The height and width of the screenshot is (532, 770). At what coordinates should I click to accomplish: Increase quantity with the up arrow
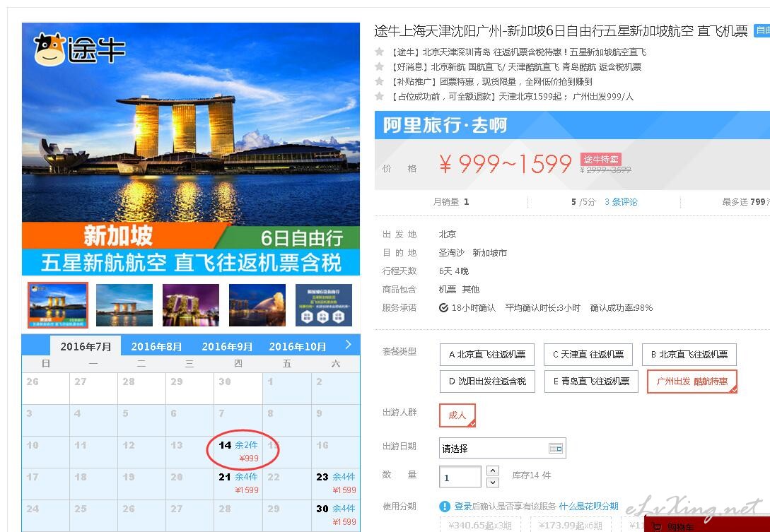click(493, 470)
